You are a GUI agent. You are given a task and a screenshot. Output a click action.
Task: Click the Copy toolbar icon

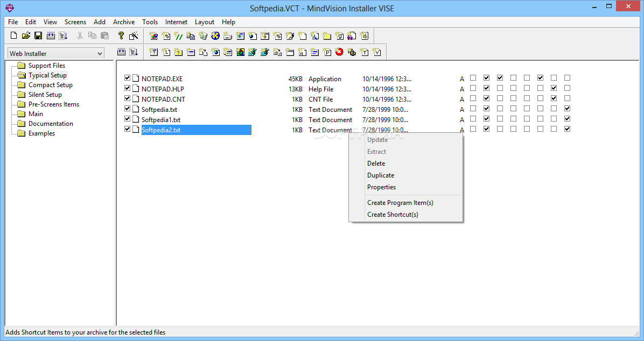(x=92, y=35)
